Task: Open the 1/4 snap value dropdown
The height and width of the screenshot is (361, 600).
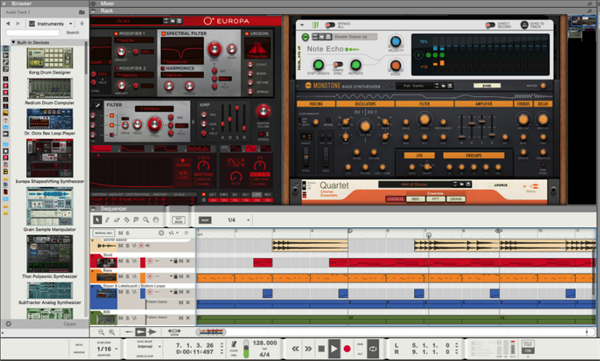Action: tap(248, 220)
